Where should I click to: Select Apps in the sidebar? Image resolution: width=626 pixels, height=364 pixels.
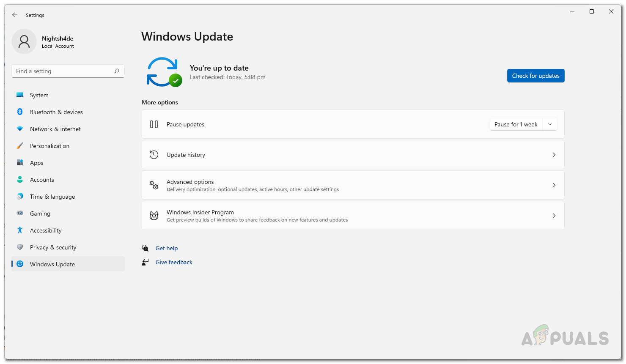tap(68, 163)
